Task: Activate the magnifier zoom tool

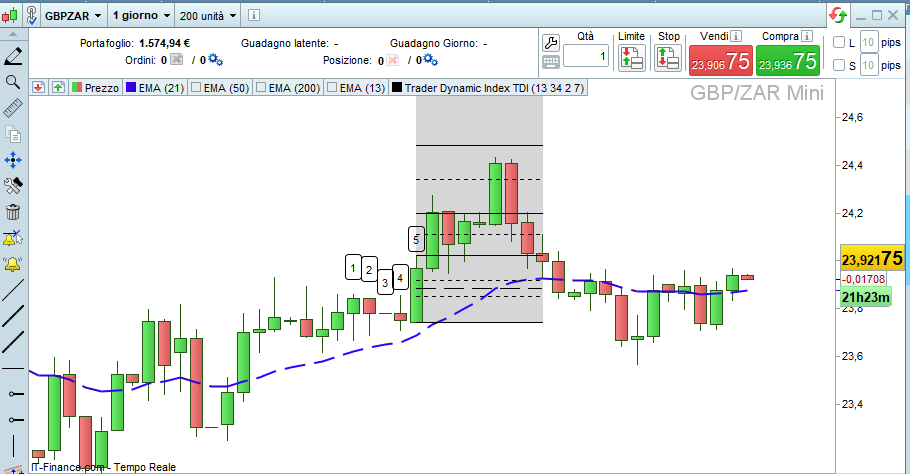Action: 13,82
